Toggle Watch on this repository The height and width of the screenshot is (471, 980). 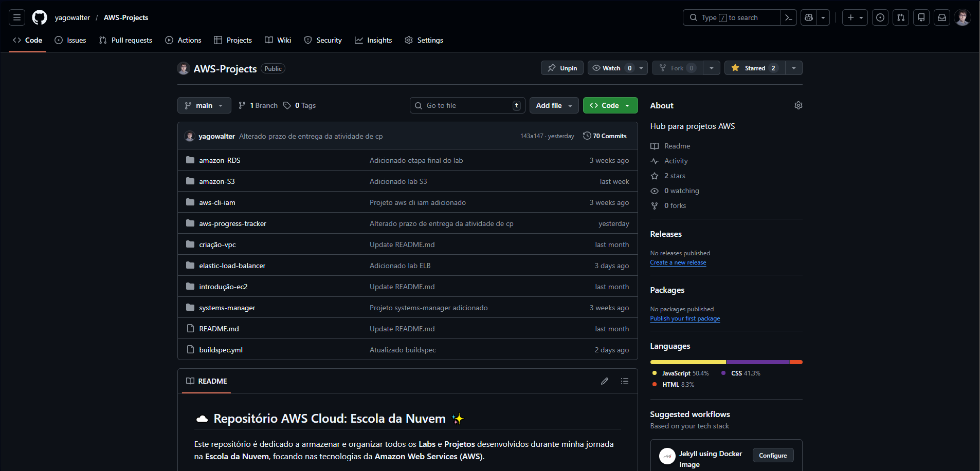612,68
